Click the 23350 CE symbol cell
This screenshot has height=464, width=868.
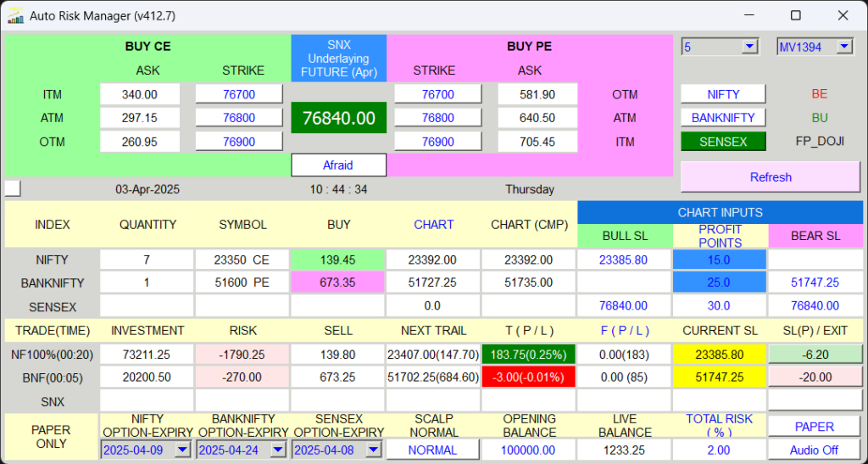242,260
